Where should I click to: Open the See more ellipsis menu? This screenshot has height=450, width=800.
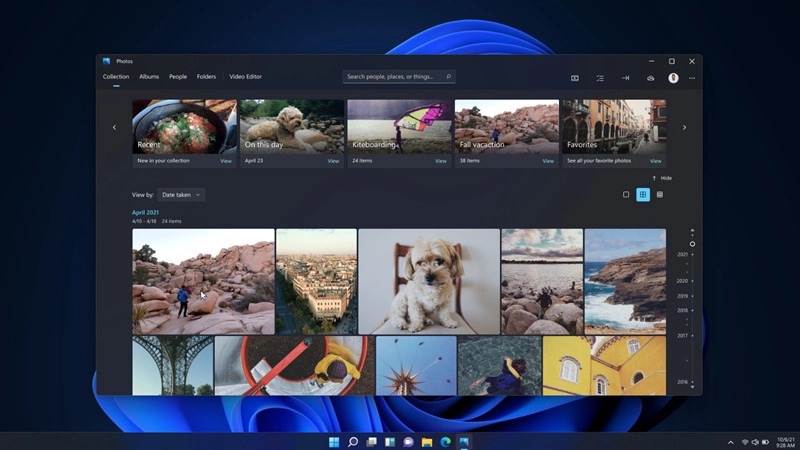click(692, 78)
